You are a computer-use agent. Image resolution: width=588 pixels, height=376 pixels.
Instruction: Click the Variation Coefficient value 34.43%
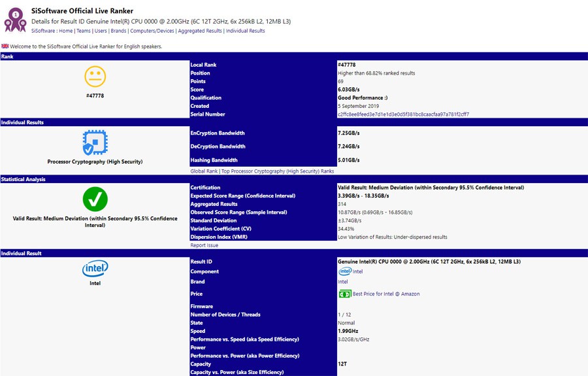(x=346, y=228)
